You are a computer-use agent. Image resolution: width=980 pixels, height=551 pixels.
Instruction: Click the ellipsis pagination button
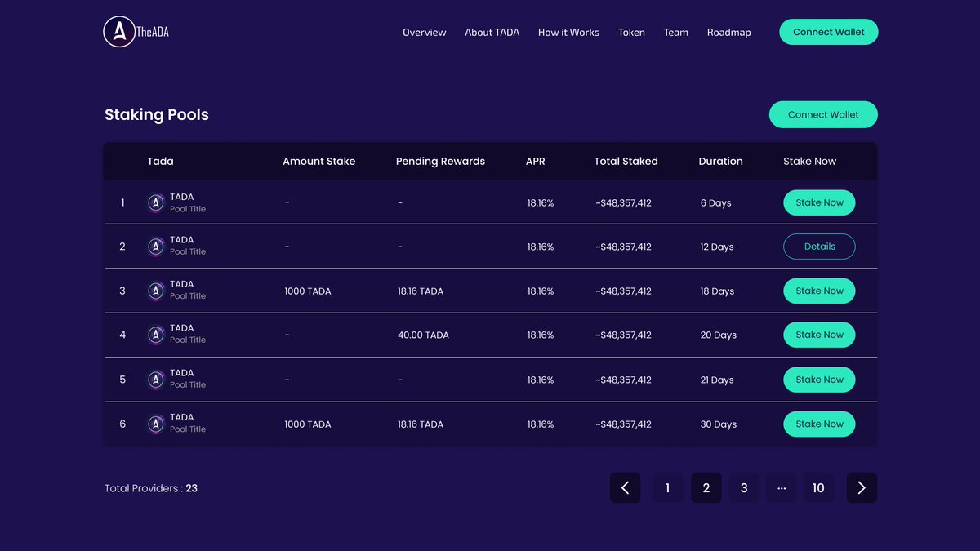(782, 488)
